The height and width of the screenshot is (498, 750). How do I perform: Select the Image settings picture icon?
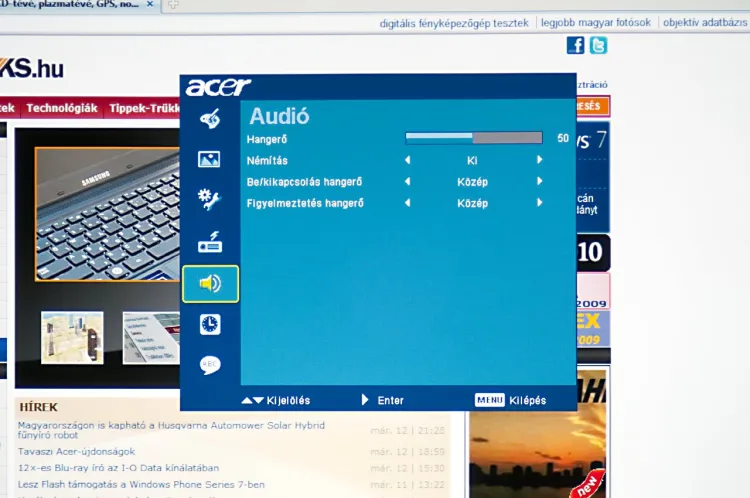(x=209, y=159)
